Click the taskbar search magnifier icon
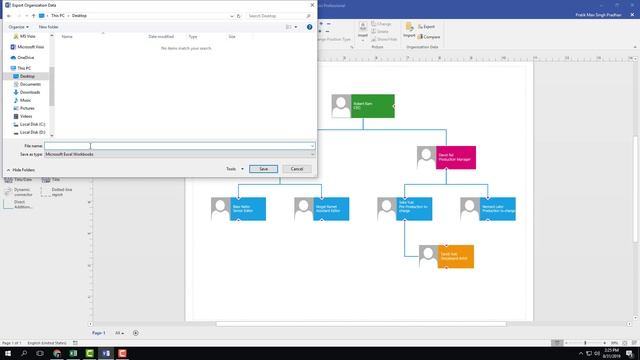This screenshot has width=640, height=360. (24, 353)
